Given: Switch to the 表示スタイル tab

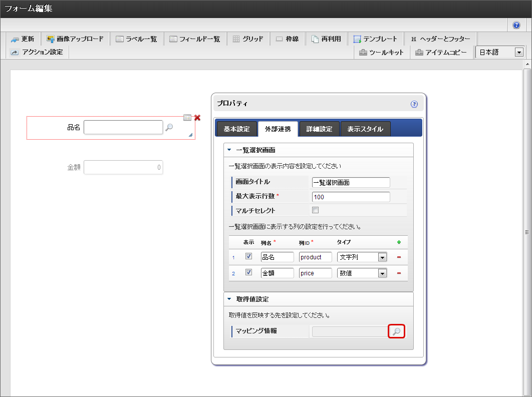Looking at the screenshot, I should pyautogui.click(x=365, y=129).
